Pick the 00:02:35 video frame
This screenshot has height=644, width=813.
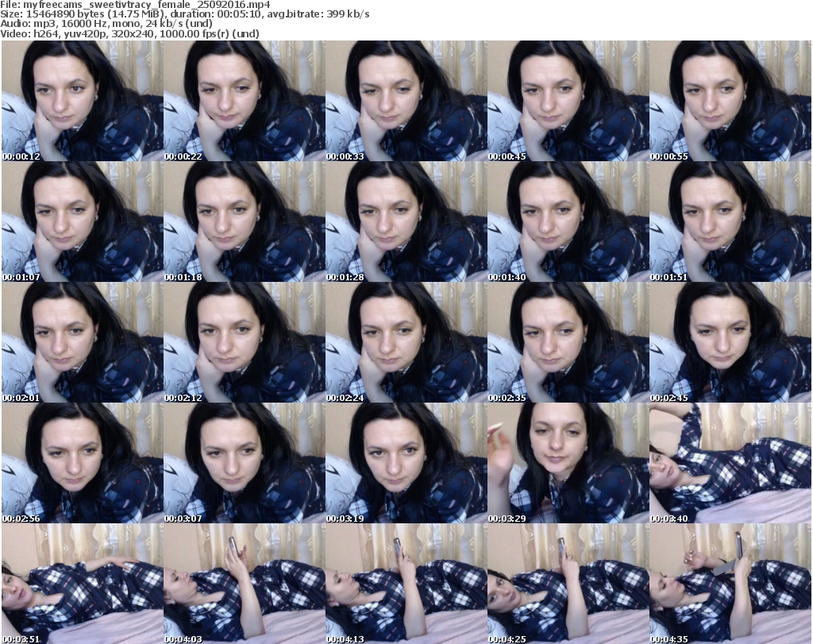pyautogui.click(x=568, y=342)
